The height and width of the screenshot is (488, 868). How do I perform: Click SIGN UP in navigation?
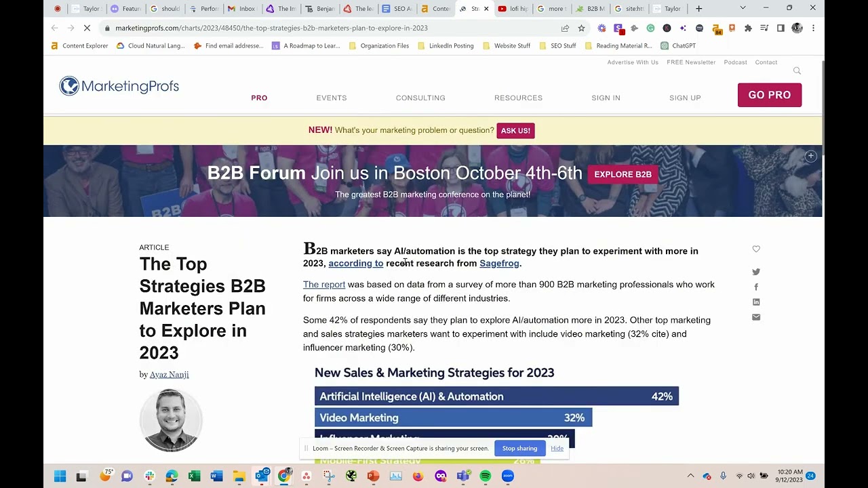(x=685, y=98)
